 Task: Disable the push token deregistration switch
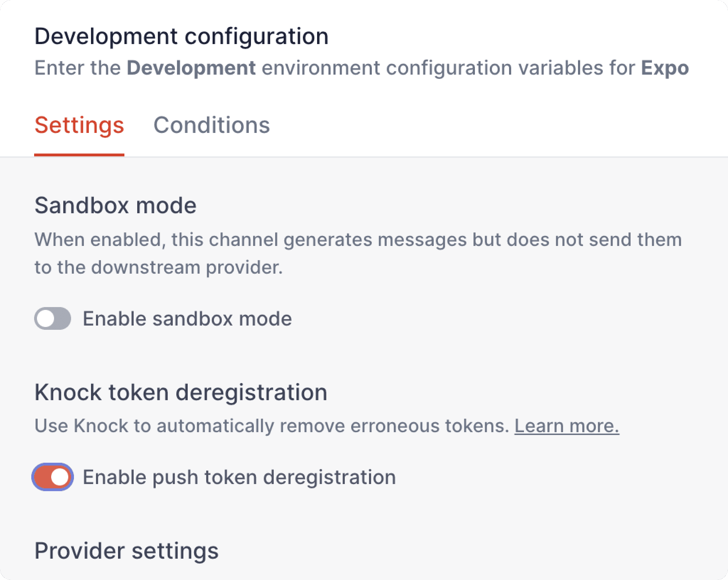(53, 477)
